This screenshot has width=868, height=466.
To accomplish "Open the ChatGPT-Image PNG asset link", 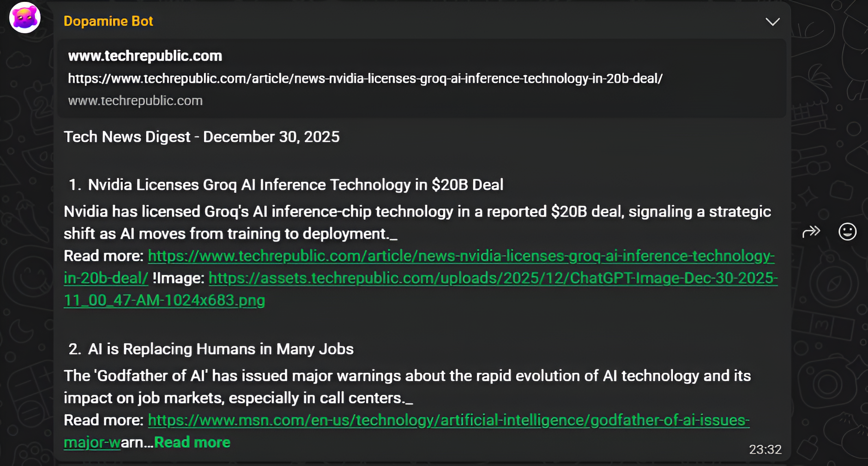I will tap(493, 278).
